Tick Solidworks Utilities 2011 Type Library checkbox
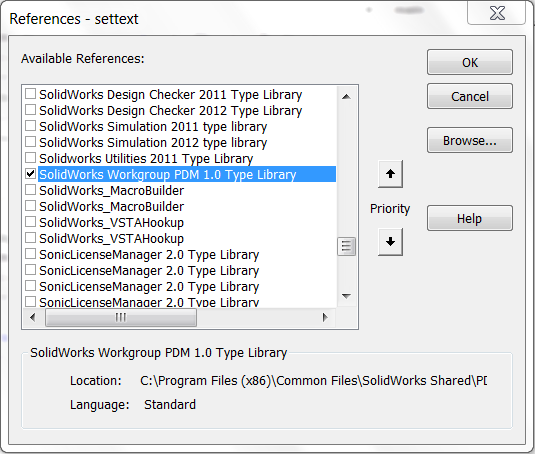 30,158
